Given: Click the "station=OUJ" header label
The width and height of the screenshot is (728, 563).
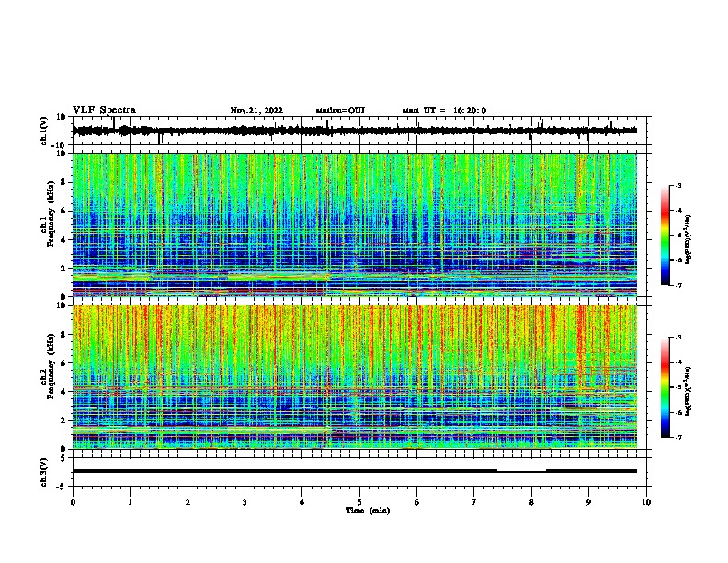Looking at the screenshot, I should [340, 110].
